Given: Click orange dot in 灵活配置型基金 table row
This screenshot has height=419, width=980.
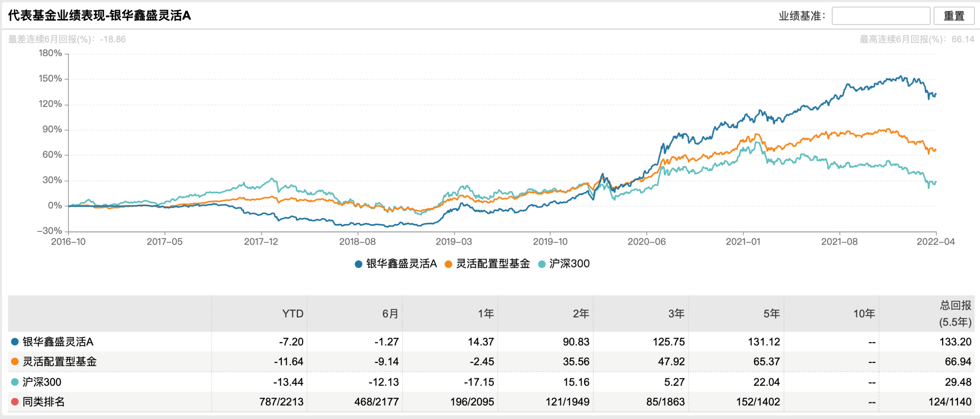Looking at the screenshot, I should point(15,362).
